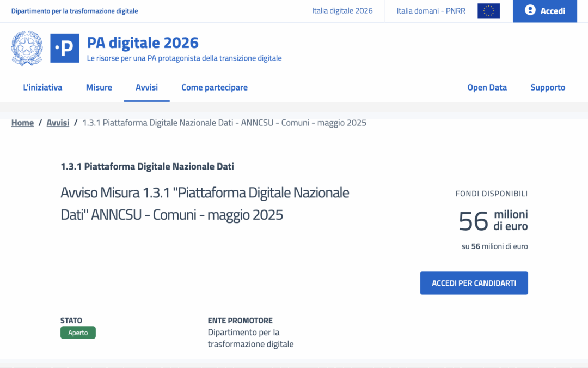Open the Supporto menu item
The image size is (588, 368).
(x=548, y=87)
